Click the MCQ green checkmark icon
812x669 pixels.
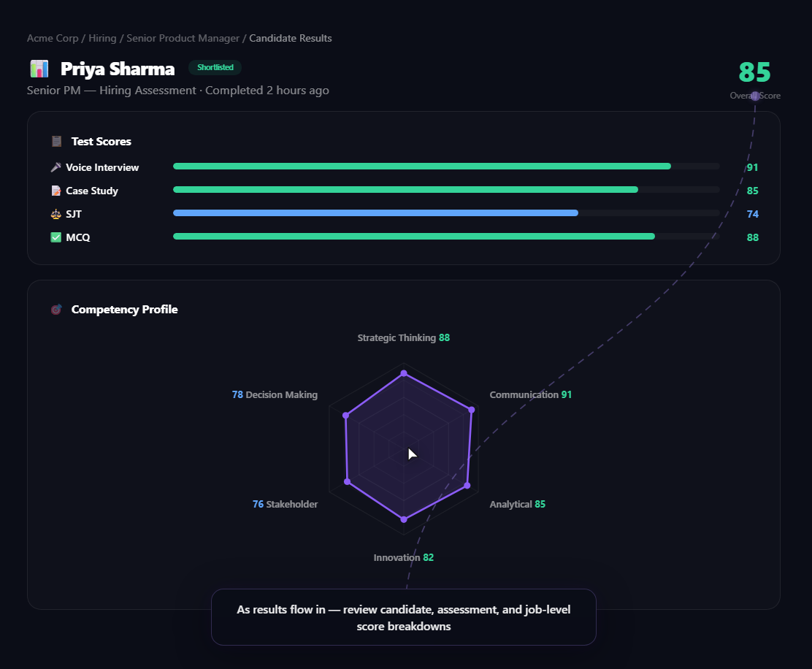pyautogui.click(x=56, y=237)
